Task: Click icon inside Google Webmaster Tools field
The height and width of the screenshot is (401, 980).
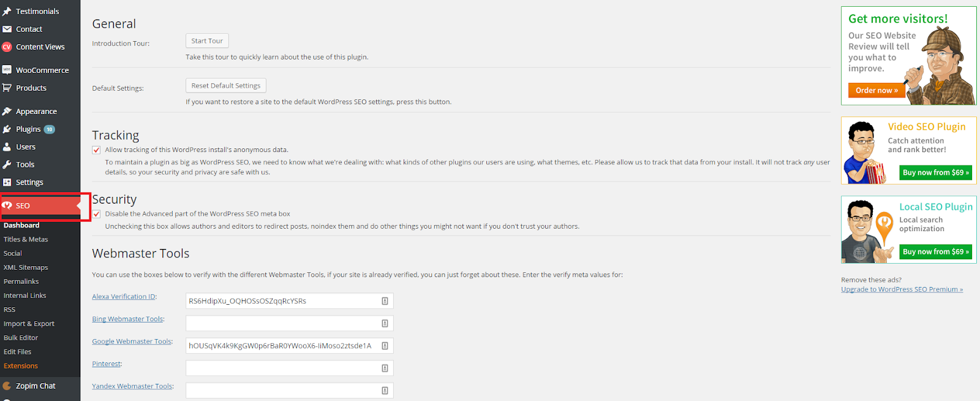Action: (x=385, y=346)
